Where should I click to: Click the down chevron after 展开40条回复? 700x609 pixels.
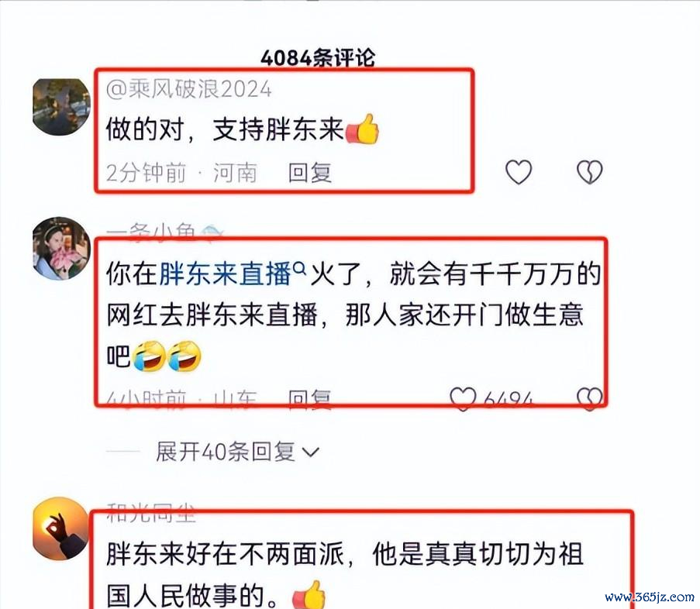pos(311,452)
